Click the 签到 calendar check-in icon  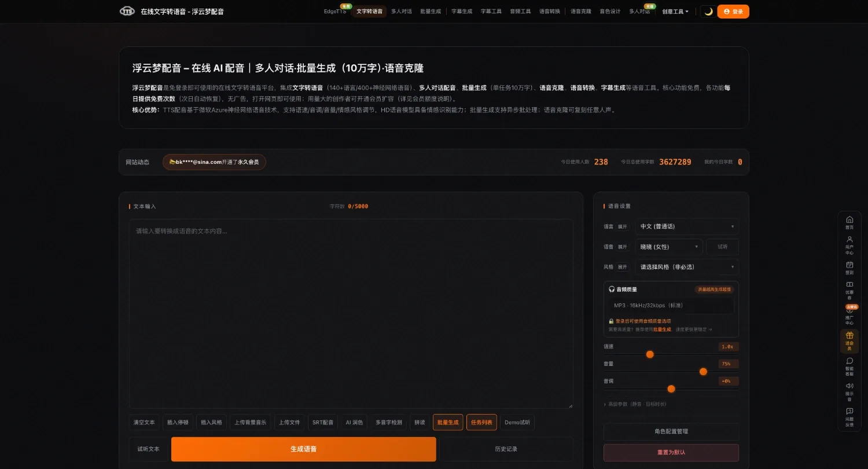(849, 268)
